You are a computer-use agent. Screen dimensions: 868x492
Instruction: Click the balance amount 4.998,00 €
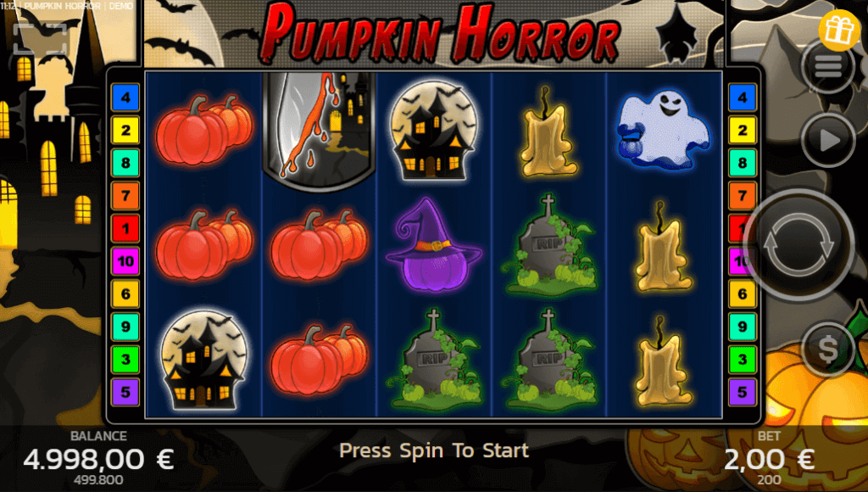pos(98,459)
